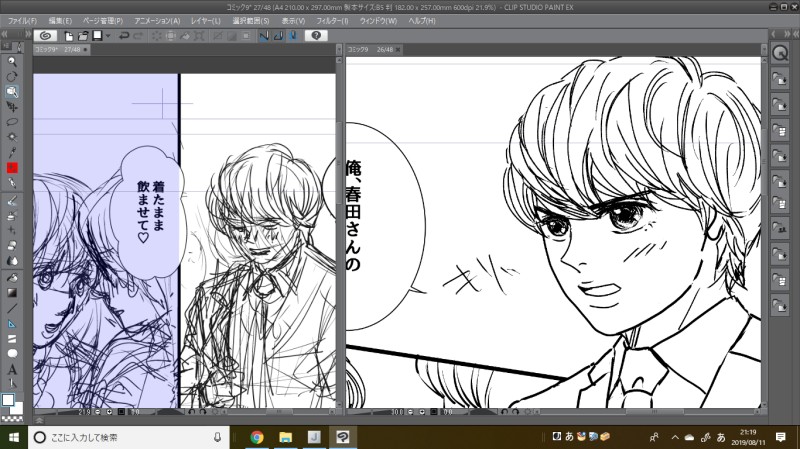Click the double-chevron above Quick Access icon
This screenshot has width=800, height=449.
pos(787,34)
